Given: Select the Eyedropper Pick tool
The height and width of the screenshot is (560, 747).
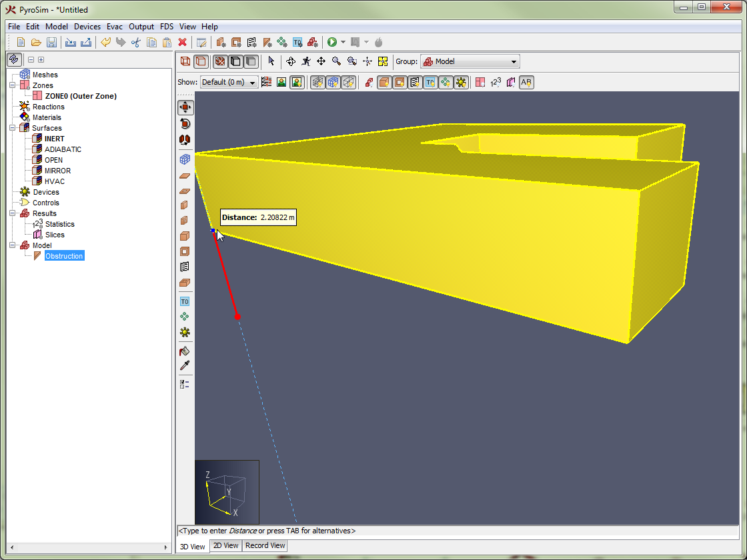Looking at the screenshot, I should [x=185, y=366].
